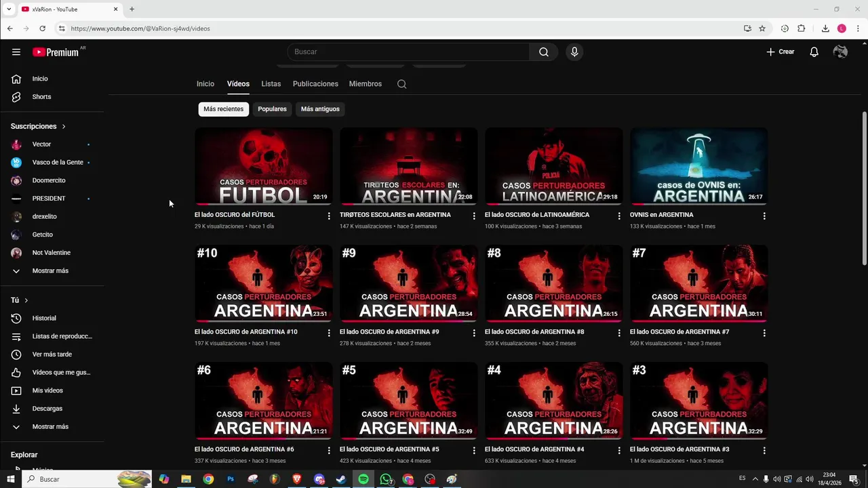Click the search magnifier button

click(x=544, y=52)
